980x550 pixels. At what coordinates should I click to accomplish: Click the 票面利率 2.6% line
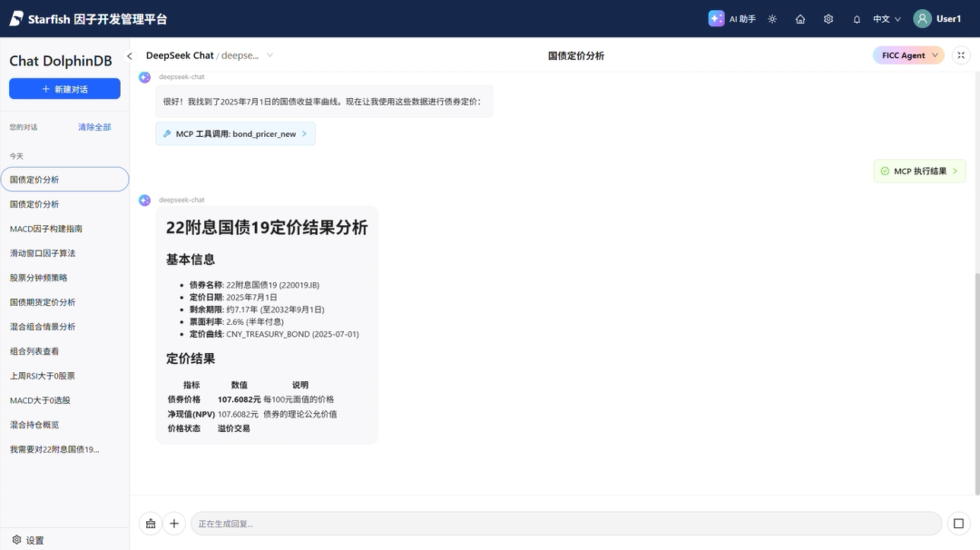tap(236, 321)
